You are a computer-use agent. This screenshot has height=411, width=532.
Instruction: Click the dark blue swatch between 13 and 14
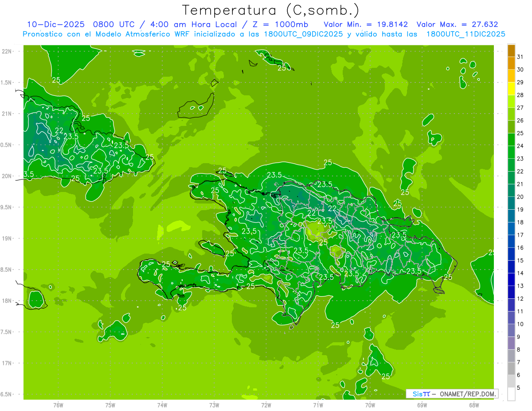(511, 279)
